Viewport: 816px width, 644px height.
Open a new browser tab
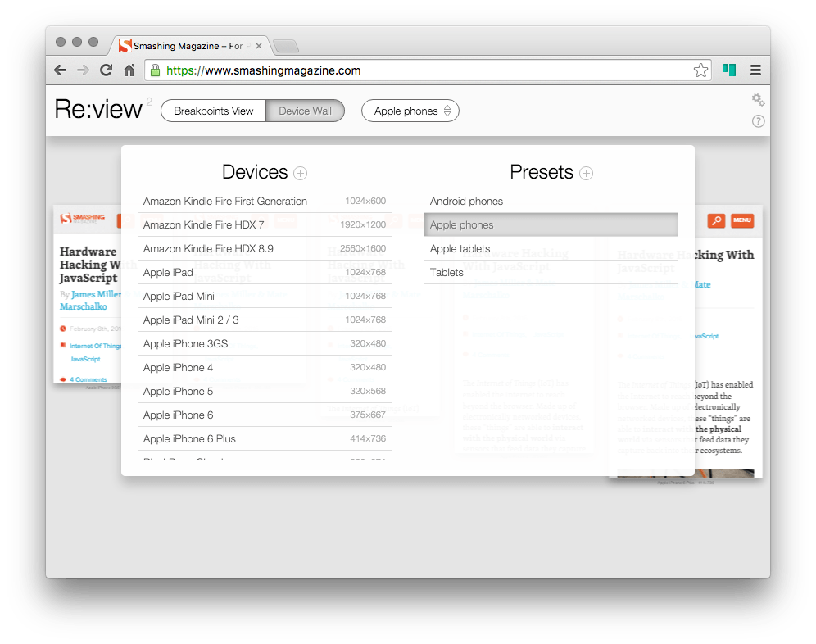click(x=286, y=47)
